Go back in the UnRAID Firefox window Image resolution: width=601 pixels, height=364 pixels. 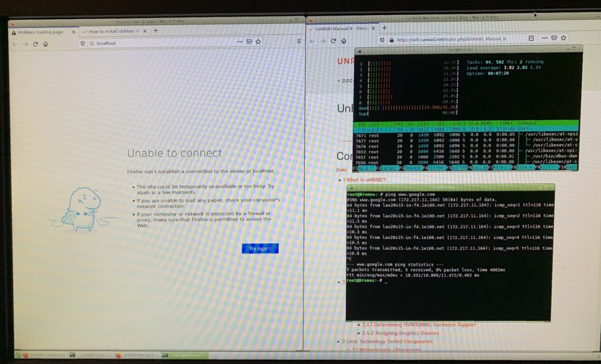point(313,41)
